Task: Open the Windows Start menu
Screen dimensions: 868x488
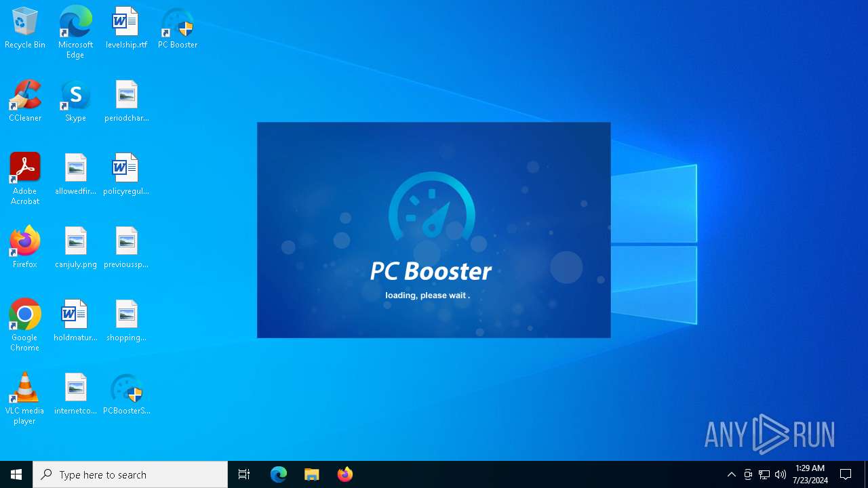Action: click(16, 474)
